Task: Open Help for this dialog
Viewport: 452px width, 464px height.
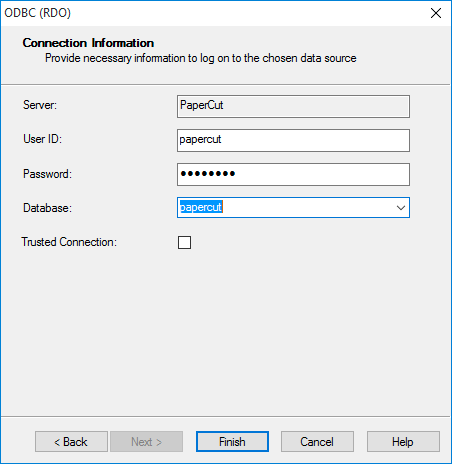Action: coord(403,442)
